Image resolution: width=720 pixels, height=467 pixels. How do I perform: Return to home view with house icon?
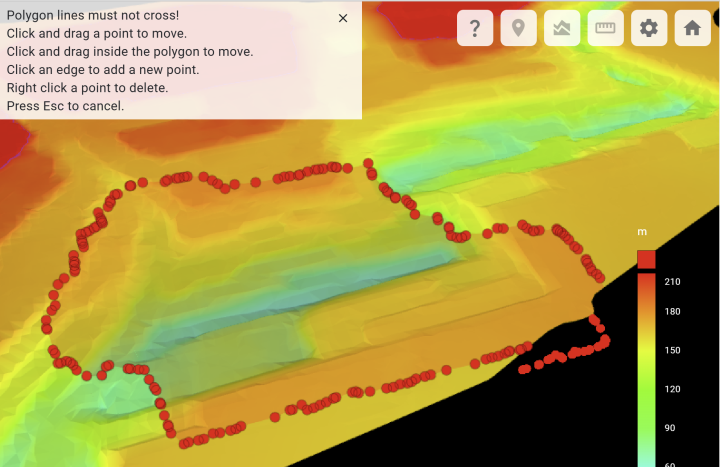coord(692,28)
